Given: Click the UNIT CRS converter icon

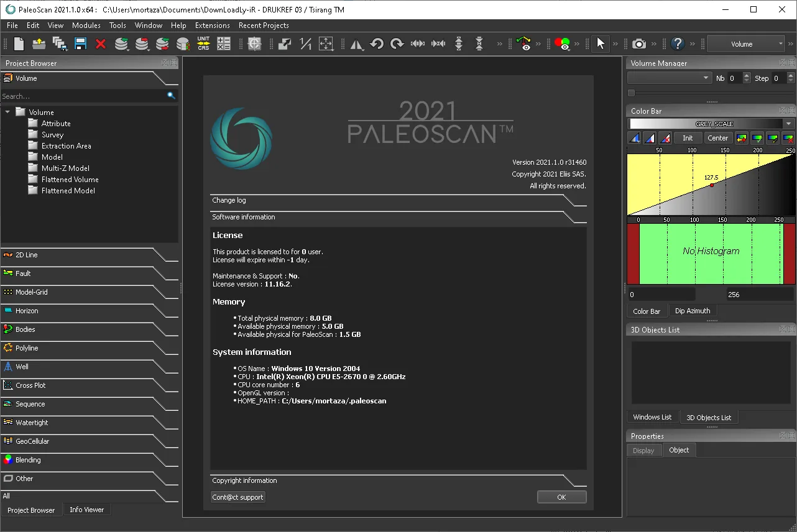Looking at the screenshot, I should pos(203,44).
